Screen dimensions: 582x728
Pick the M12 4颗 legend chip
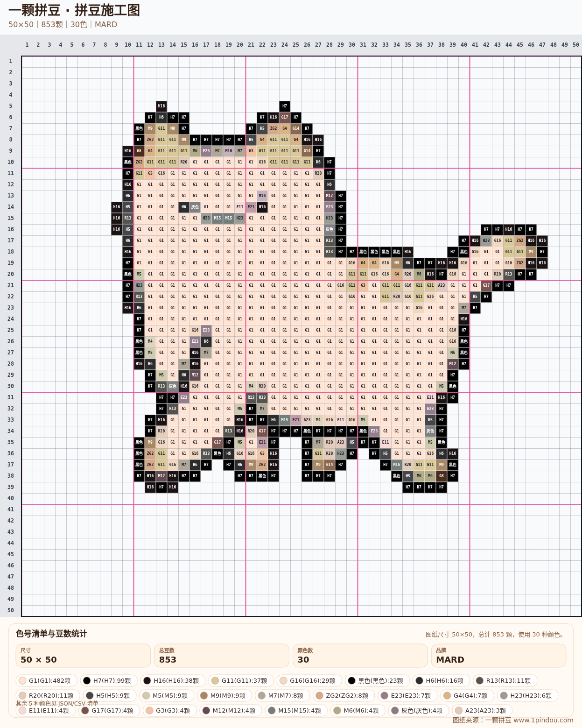(x=231, y=710)
